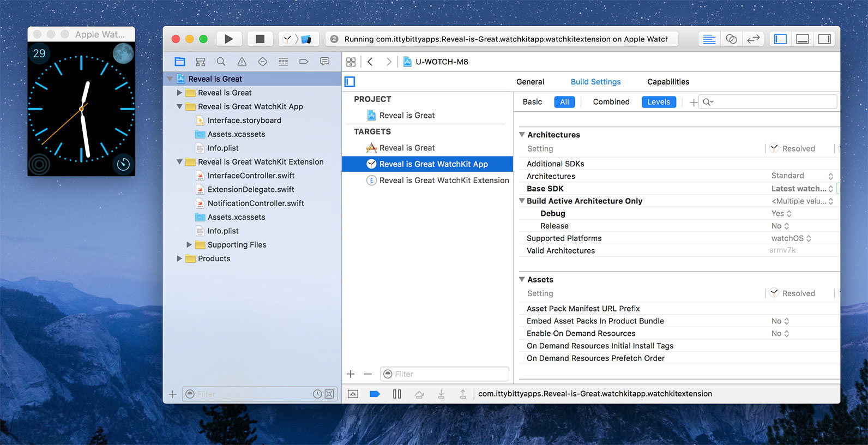
Task: Remove selected target with minus button
Action: point(367,374)
